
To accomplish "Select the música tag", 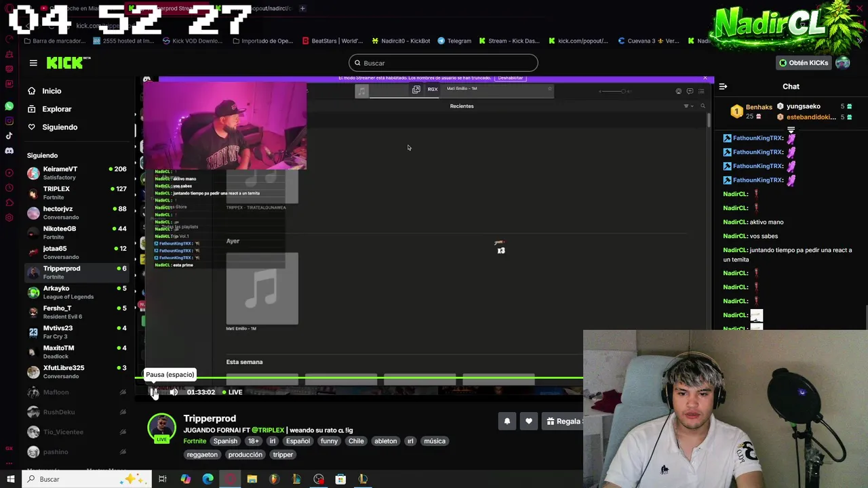I will click(x=435, y=441).
